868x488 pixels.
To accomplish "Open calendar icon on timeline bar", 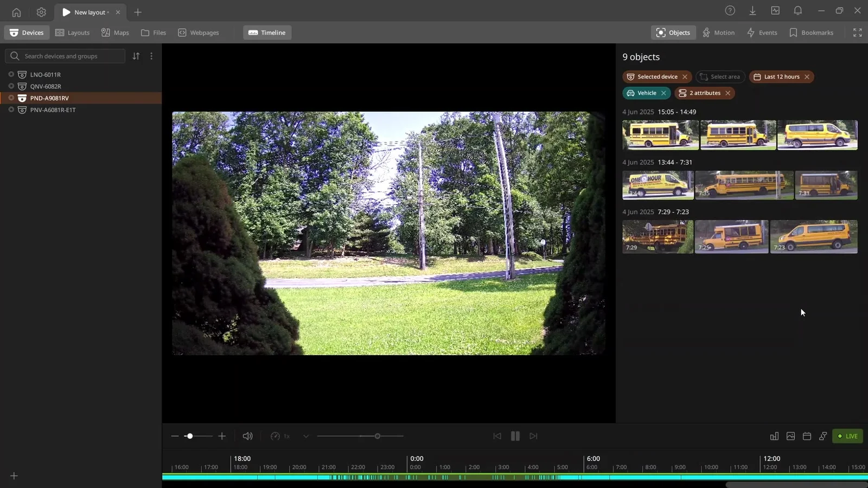I will click(x=807, y=436).
